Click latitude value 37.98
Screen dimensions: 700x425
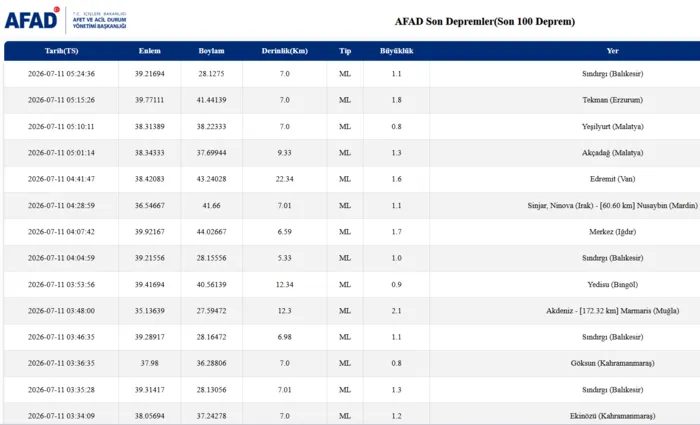(150, 363)
